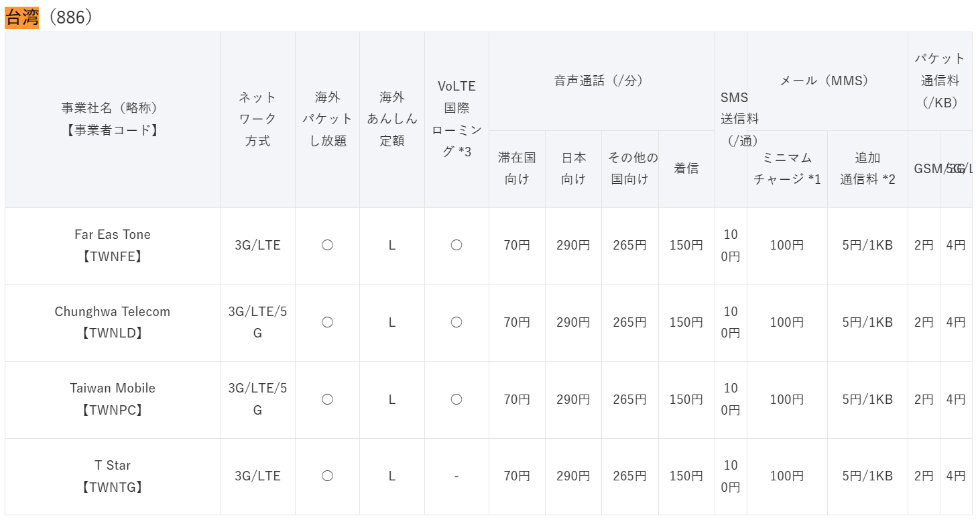The image size is (980, 522).
Task: Click the VoLTE circle mark for Far Eas Tone
Action: [x=456, y=246]
